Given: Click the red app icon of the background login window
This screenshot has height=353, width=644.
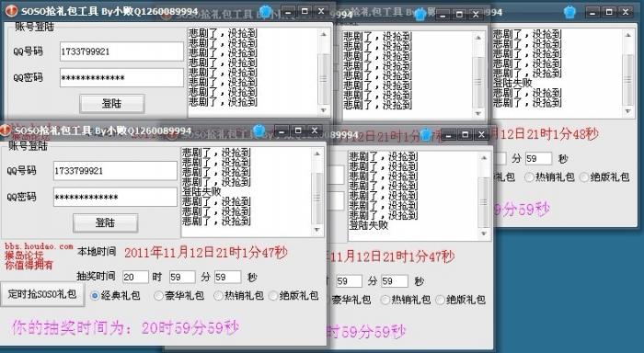Looking at the screenshot, I should [x=11, y=10].
